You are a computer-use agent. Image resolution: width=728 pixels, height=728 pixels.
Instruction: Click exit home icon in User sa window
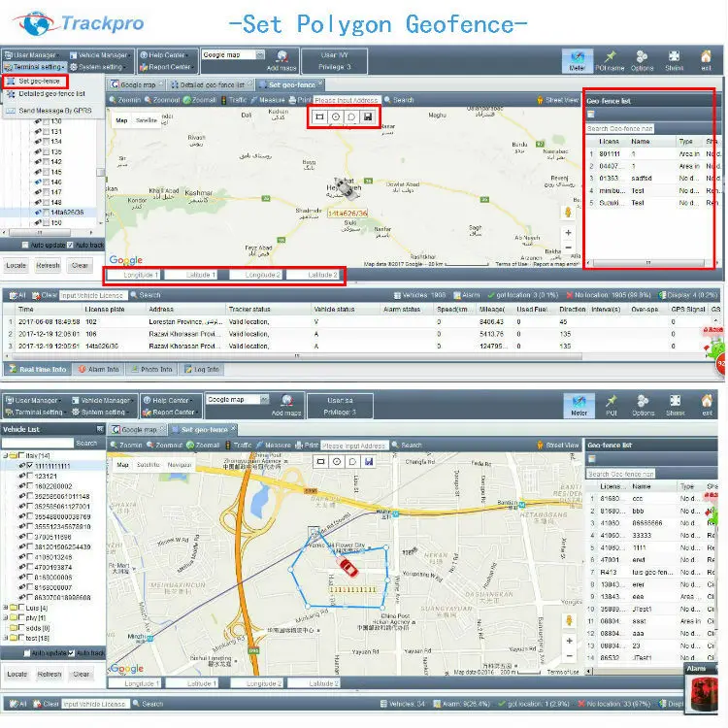(x=707, y=401)
